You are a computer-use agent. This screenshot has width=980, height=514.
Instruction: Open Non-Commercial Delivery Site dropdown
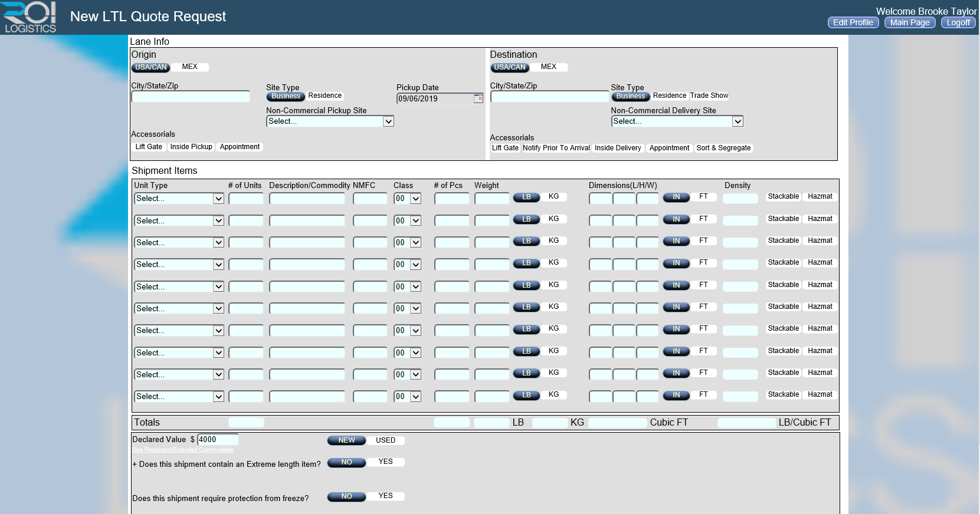pyautogui.click(x=677, y=121)
